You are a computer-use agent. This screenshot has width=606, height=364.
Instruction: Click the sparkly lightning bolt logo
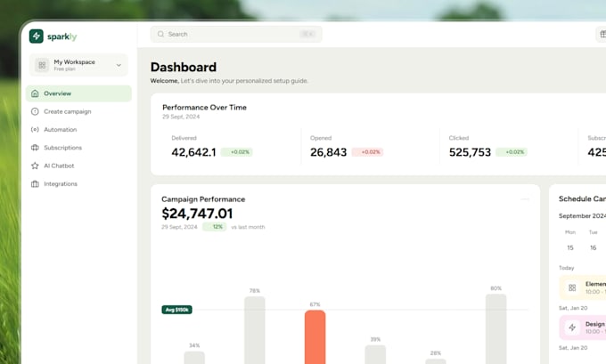tap(37, 36)
